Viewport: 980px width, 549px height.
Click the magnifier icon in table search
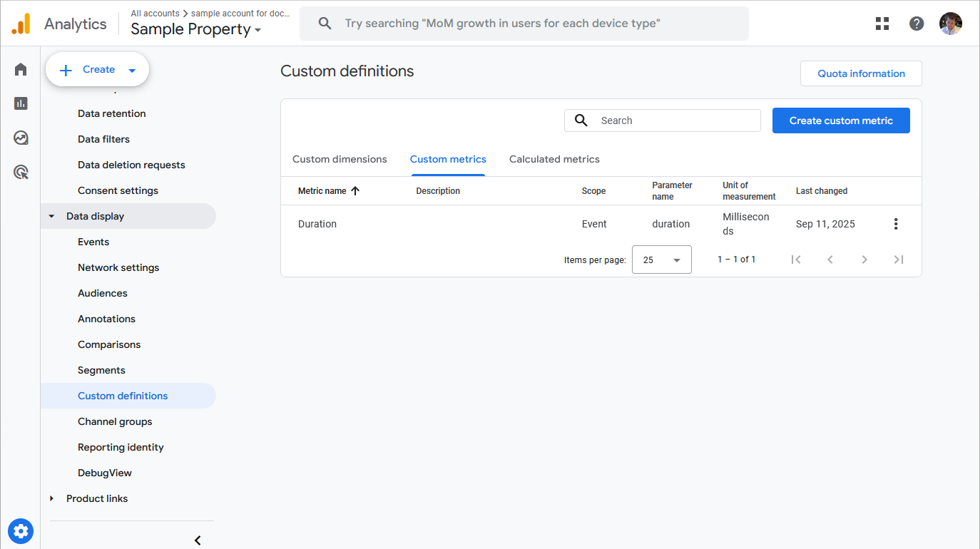tap(581, 120)
